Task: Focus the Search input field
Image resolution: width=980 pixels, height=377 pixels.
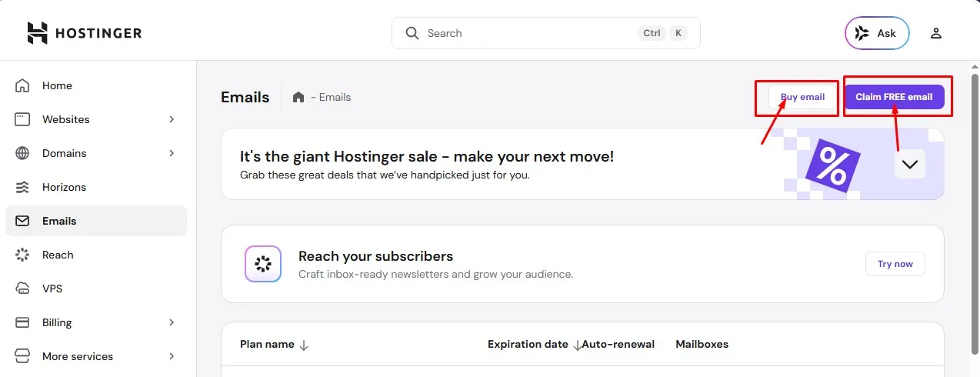Action: [x=546, y=33]
